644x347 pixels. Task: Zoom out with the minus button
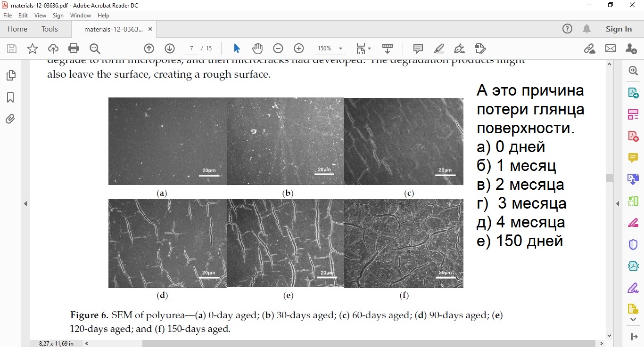coord(278,48)
